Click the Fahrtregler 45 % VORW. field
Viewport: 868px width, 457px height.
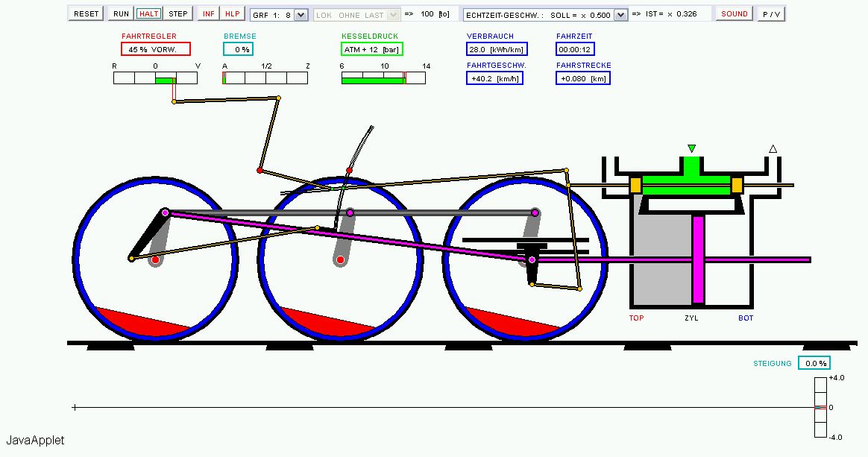click(156, 49)
